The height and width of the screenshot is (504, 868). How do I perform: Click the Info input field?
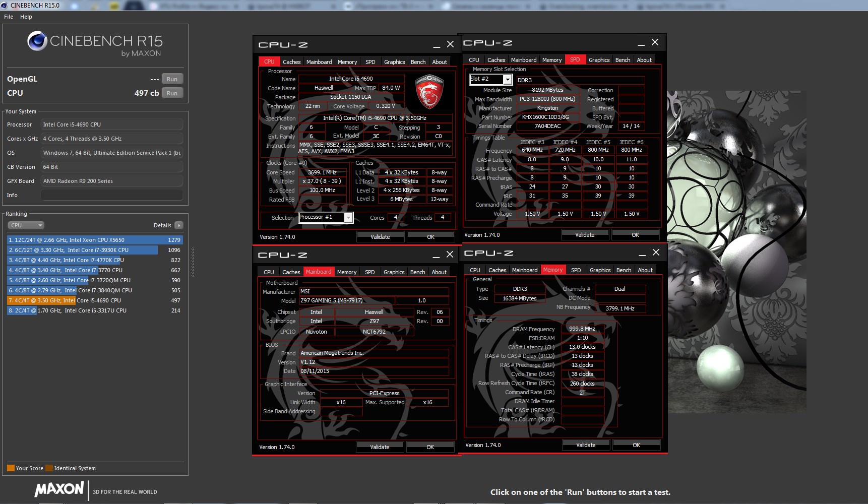[112, 195]
